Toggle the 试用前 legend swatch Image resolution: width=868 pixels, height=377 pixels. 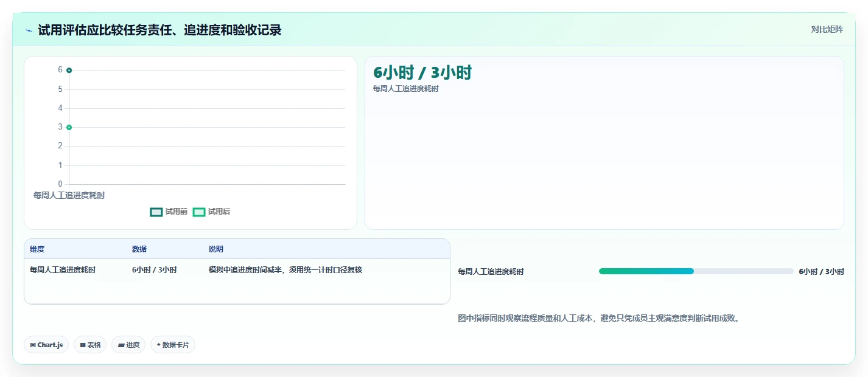156,212
